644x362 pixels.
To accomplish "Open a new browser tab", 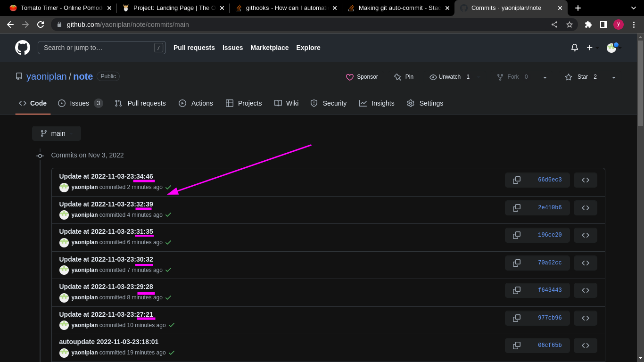I will tap(578, 8).
